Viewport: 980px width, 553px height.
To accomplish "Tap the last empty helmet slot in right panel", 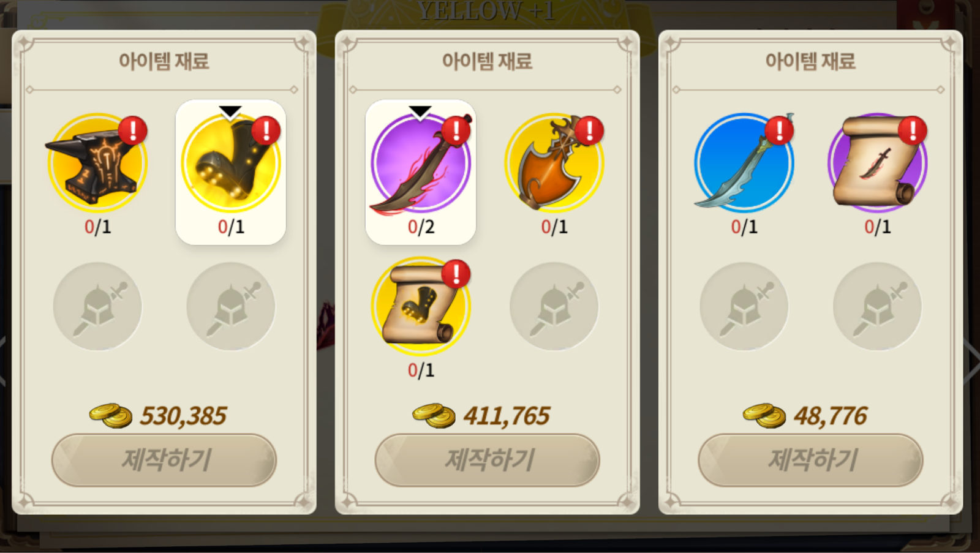I will pyautogui.click(x=878, y=306).
